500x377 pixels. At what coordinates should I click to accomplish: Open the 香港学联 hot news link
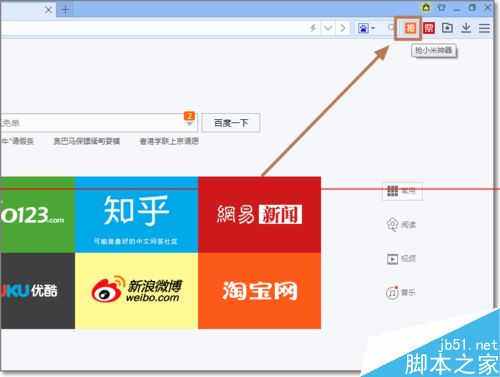point(169,141)
